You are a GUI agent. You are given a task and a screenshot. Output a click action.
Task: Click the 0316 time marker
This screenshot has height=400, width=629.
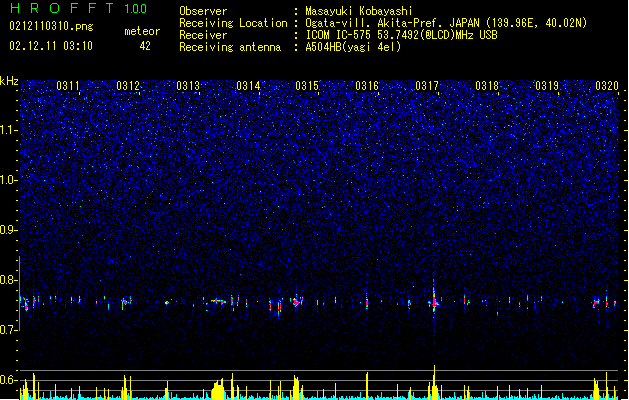coord(367,86)
